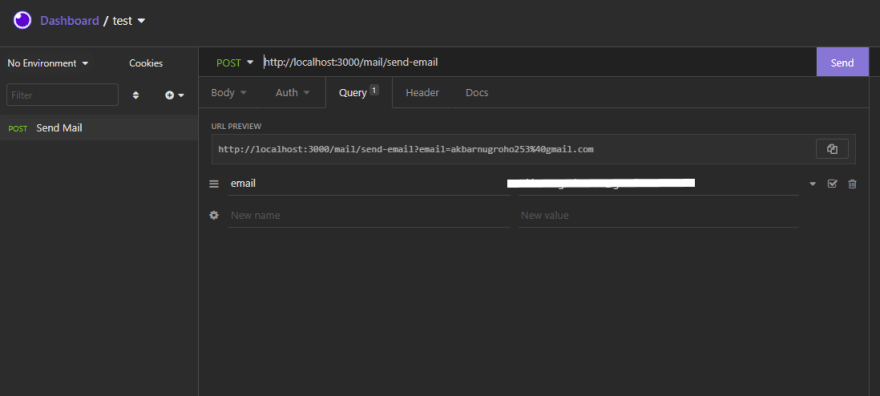Image resolution: width=880 pixels, height=396 pixels.
Task: Click the gear icon beside New name
Action: click(214, 215)
